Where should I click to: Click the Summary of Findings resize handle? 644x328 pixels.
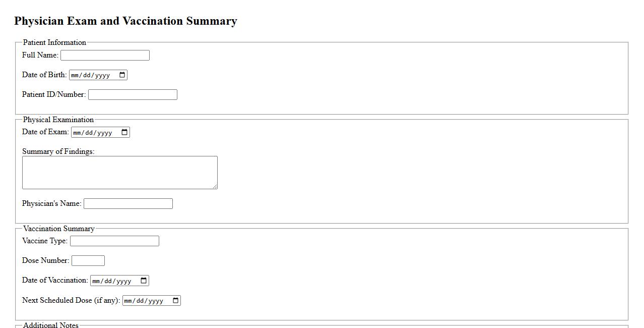[x=215, y=187]
